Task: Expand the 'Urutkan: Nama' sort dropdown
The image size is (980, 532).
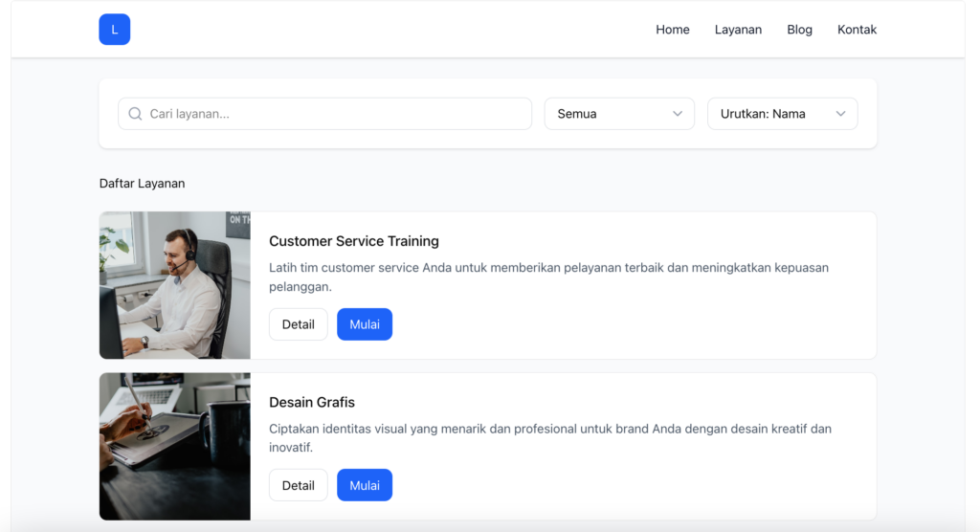Action: pos(781,114)
